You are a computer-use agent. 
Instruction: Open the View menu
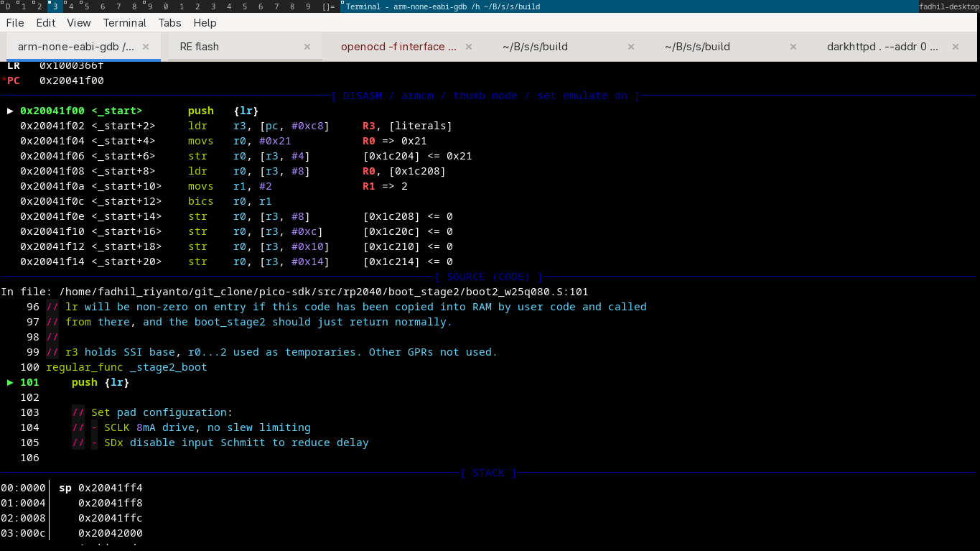coord(79,23)
